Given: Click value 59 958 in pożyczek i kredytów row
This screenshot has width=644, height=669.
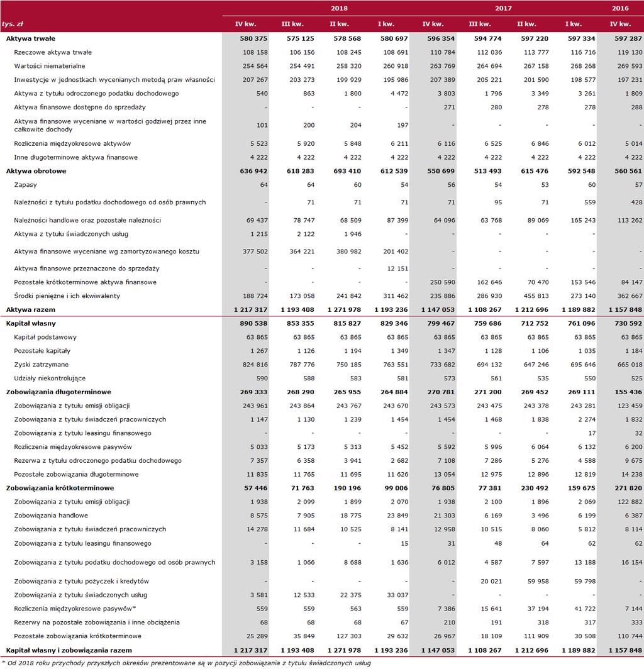Looking at the screenshot, I should pyautogui.click(x=538, y=581).
